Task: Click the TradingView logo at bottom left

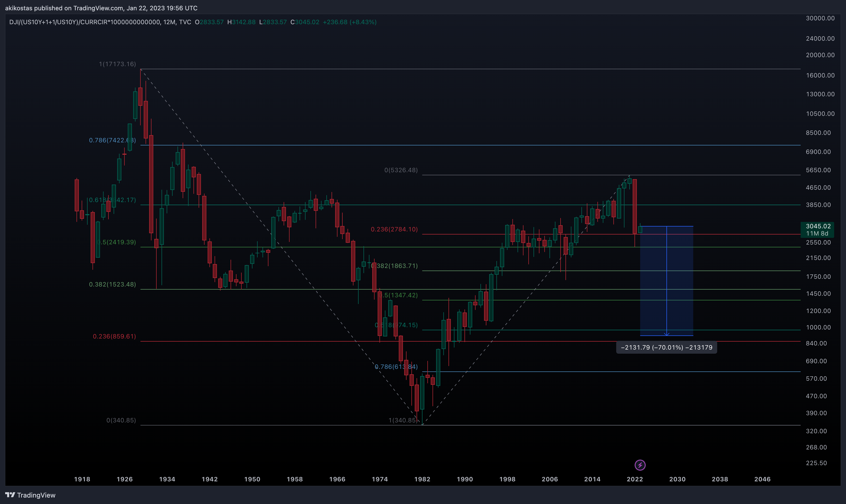Action: [30, 495]
